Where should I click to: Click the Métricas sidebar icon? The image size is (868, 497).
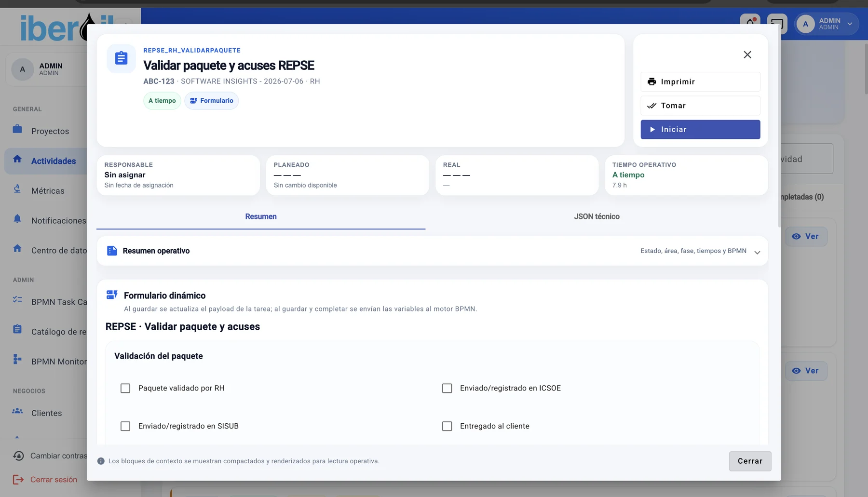(17, 189)
